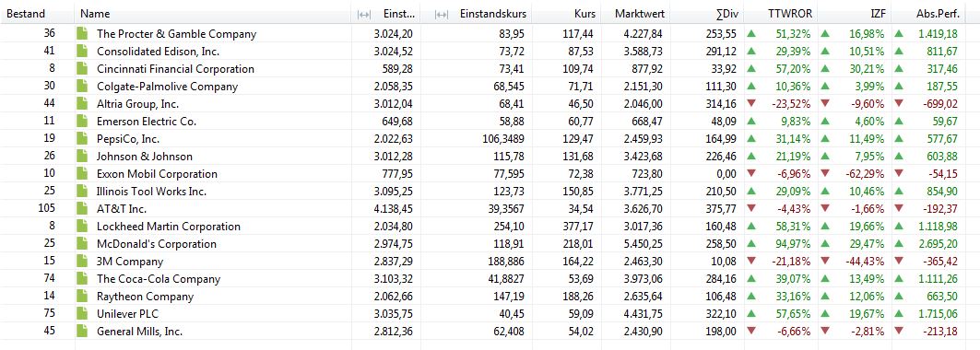Click the green document icon beside Procter & Gamble

[81, 34]
